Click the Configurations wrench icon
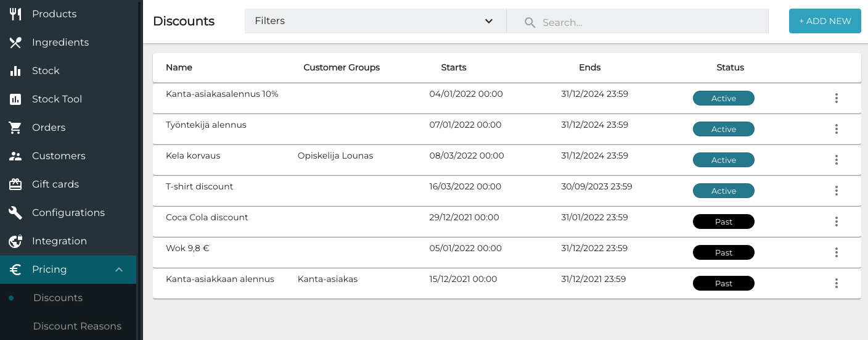 point(15,213)
